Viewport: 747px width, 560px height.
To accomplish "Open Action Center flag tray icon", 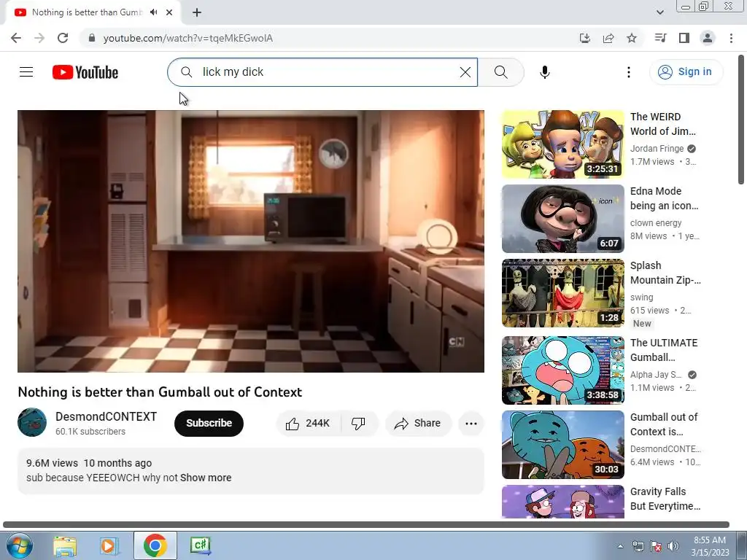I will (656, 546).
